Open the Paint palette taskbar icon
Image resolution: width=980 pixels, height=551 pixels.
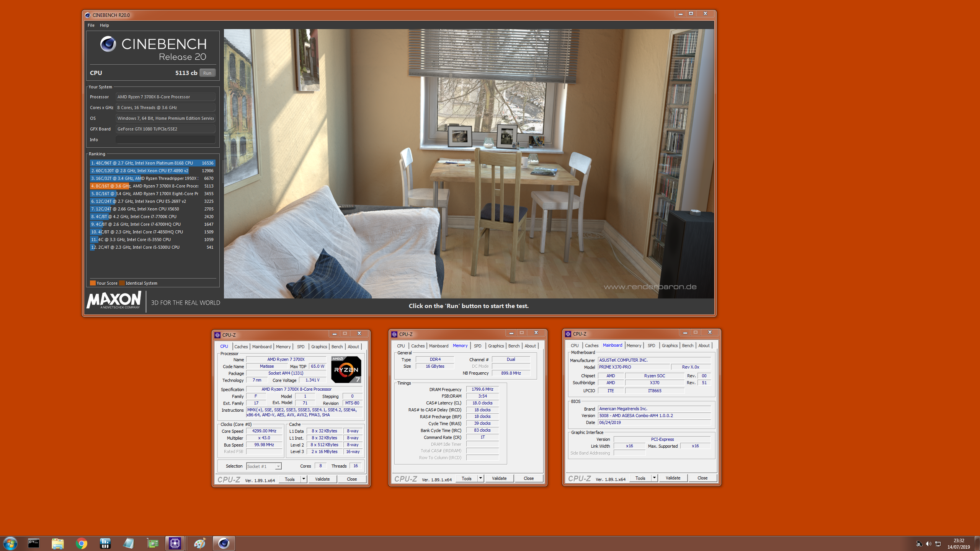(x=200, y=543)
